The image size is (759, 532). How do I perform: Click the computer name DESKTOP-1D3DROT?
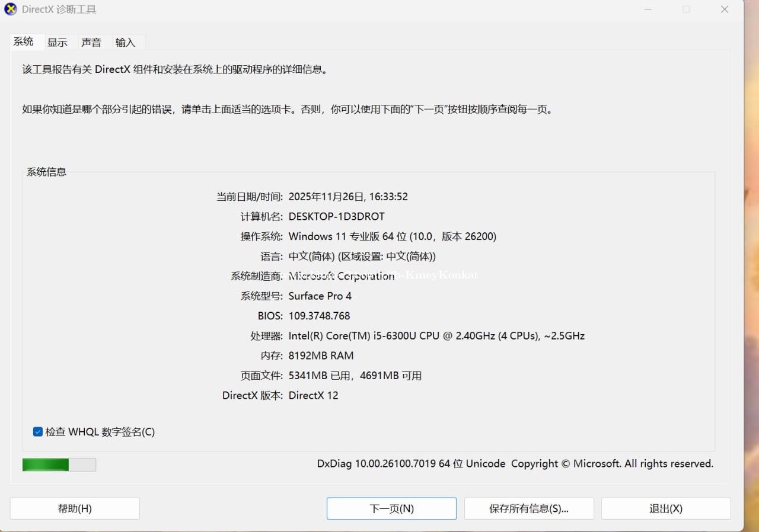(x=336, y=216)
